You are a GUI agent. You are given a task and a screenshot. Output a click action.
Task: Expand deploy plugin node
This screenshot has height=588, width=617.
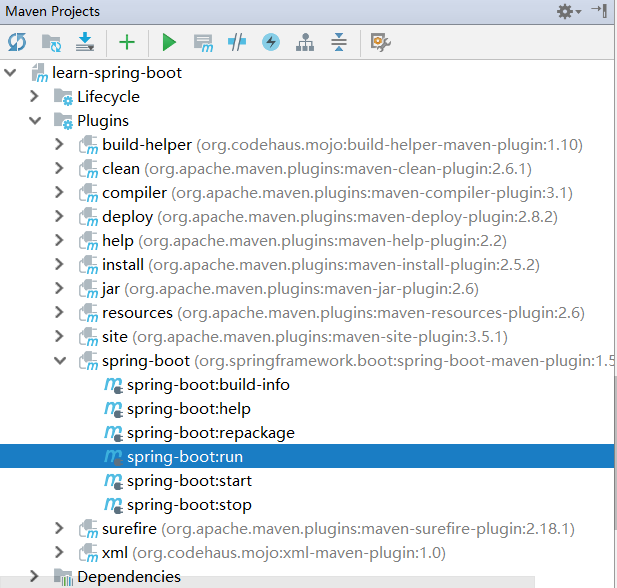(x=59, y=216)
